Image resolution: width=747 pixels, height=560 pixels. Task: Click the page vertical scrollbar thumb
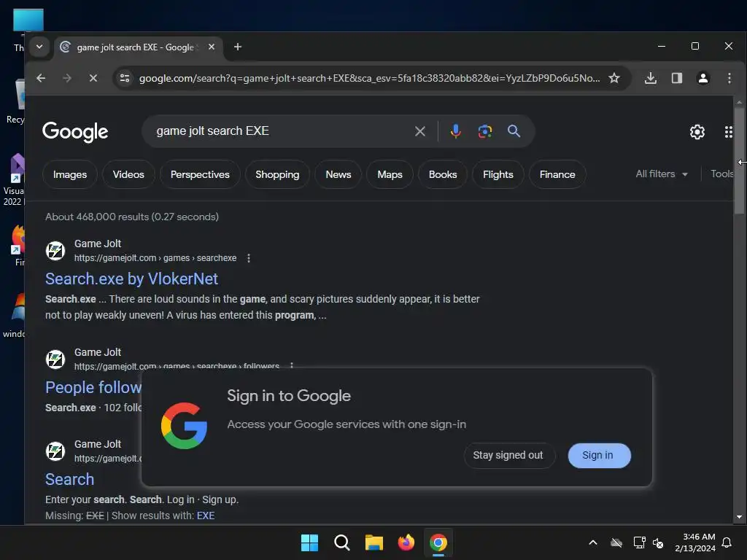tap(739, 161)
